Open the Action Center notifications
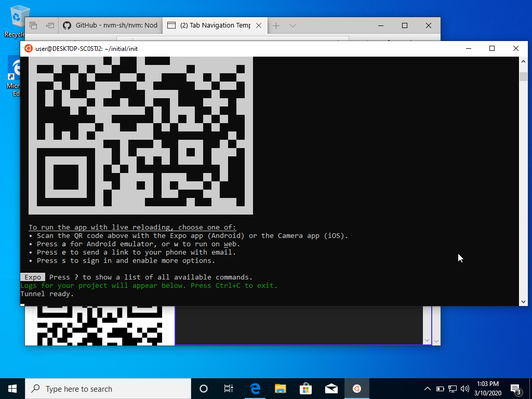 pos(516,389)
